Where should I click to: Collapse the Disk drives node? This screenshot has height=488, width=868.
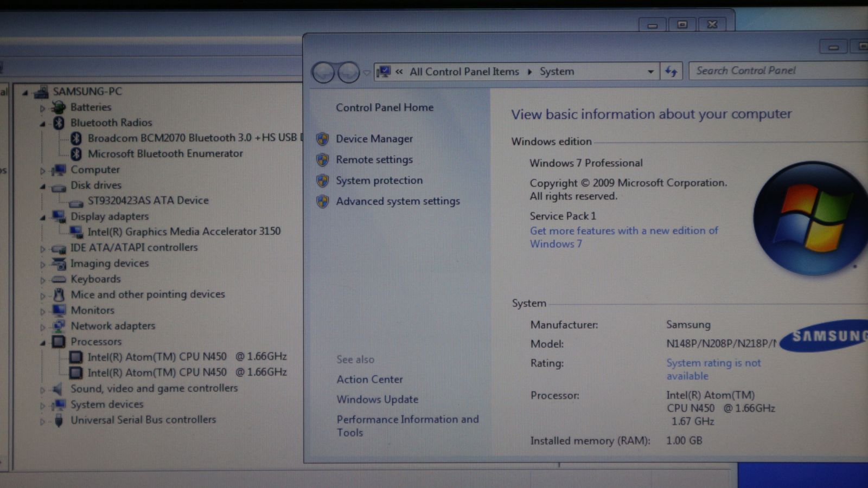coord(42,187)
